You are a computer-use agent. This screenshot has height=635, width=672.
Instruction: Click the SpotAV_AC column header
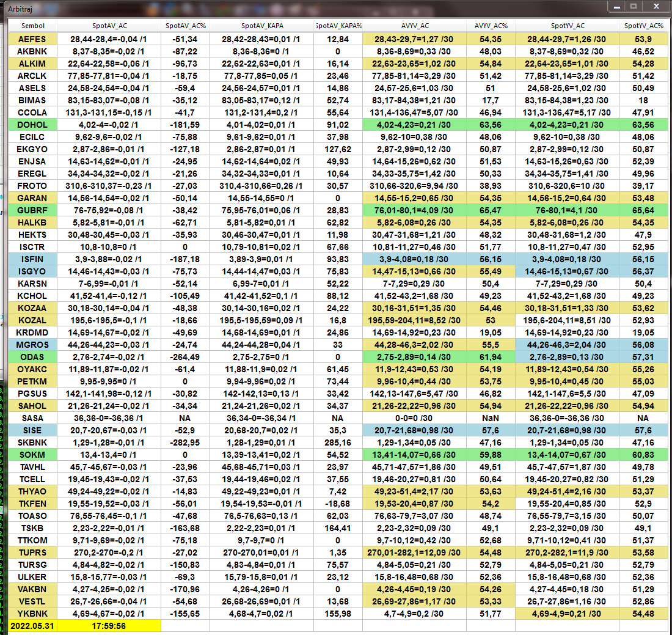pyautogui.click(x=109, y=26)
